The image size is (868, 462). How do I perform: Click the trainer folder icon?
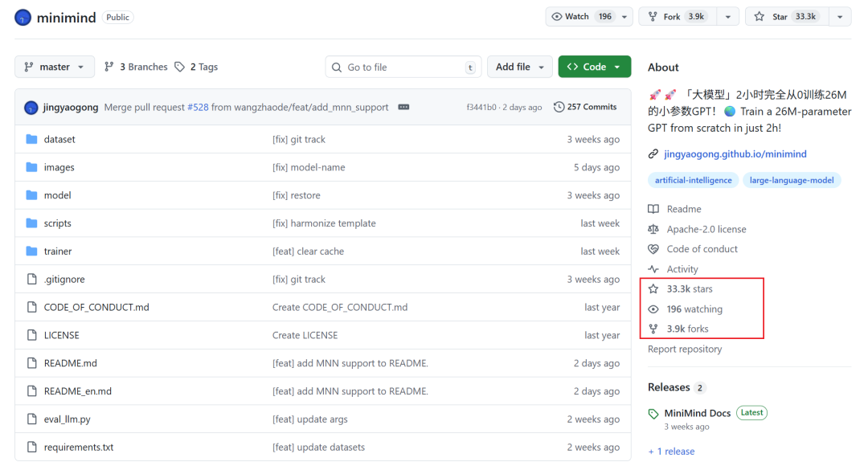pyautogui.click(x=32, y=251)
